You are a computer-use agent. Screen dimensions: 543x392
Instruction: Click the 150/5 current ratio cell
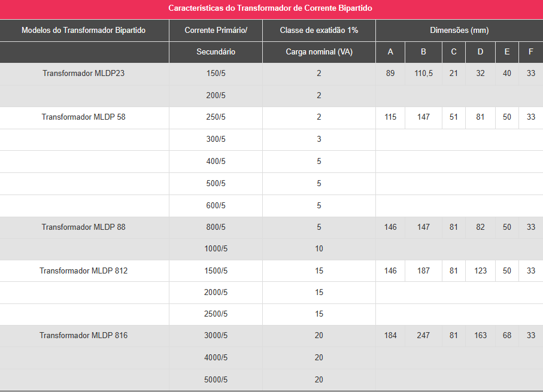coord(216,74)
